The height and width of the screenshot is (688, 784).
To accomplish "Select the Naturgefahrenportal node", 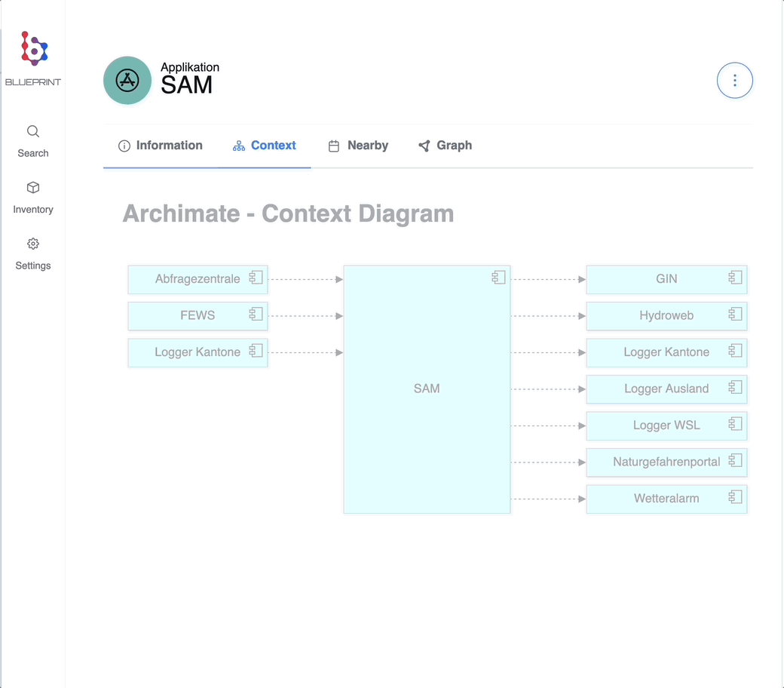I will coord(666,462).
